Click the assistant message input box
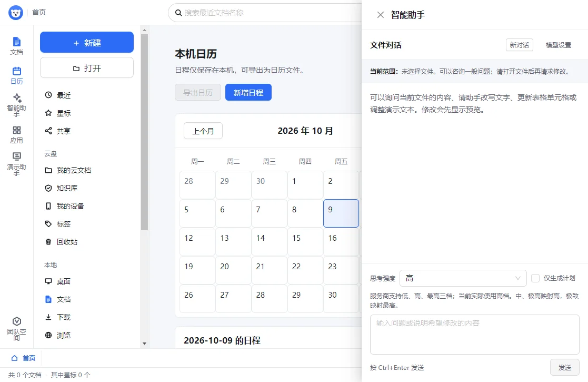Viewport: 588px width, 382px height. click(475, 335)
